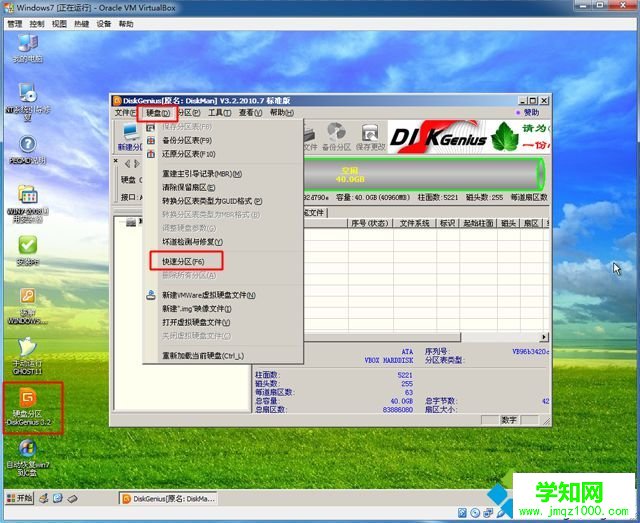This screenshot has width=640, height=523.
Task: Choose 重新加载当前硬盘(Ctrl_L)
Action: [x=223, y=356]
